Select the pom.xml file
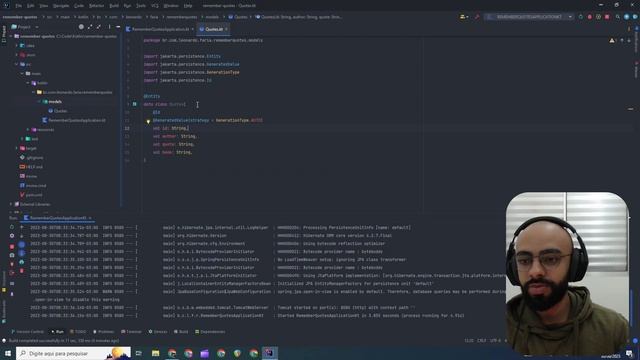 click(x=31, y=195)
